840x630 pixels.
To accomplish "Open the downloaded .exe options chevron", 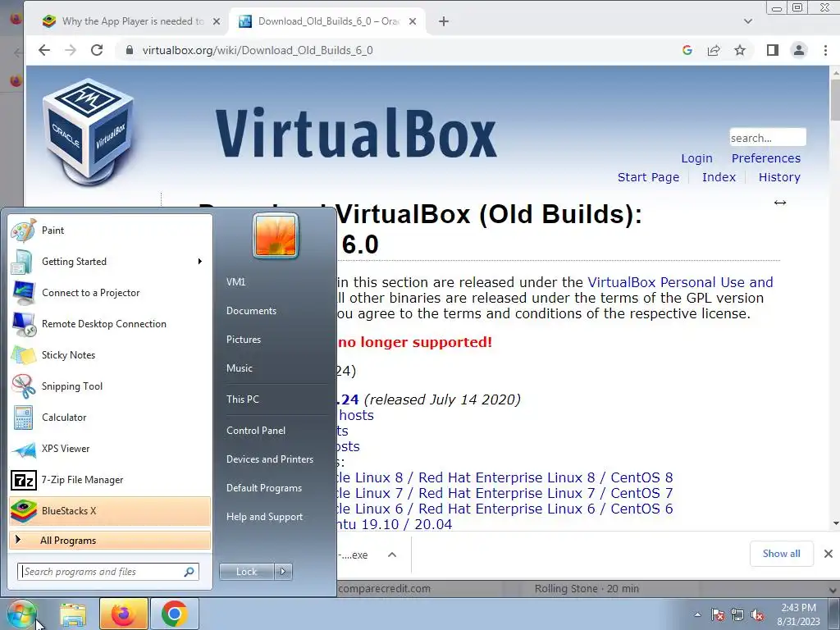I will pos(392,555).
